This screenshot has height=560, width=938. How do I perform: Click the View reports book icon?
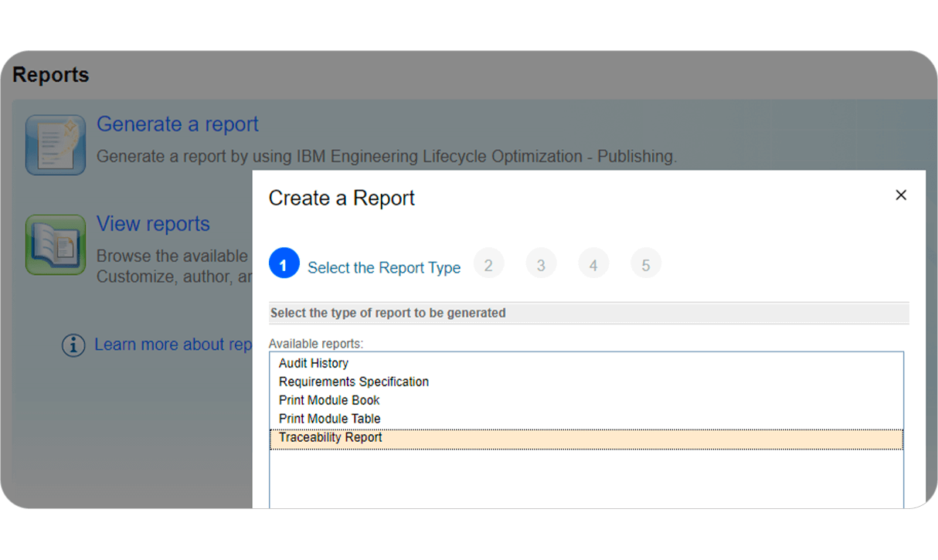(55, 245)
